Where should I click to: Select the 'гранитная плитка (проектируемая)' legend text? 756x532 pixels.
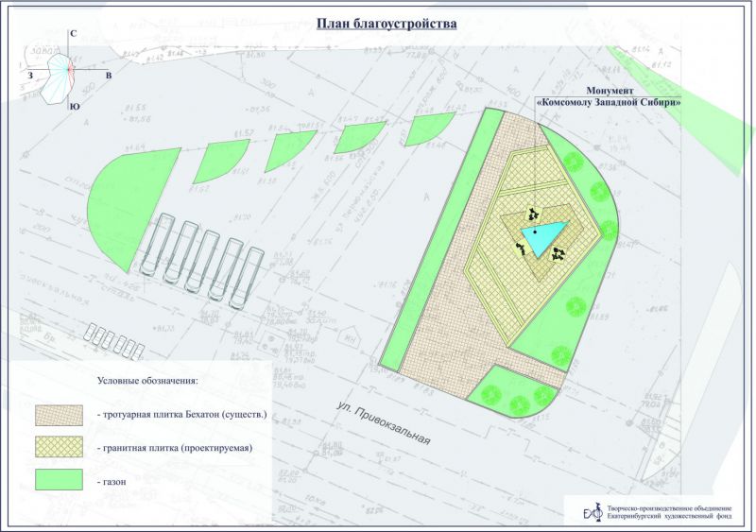click(x=175, y=448)
